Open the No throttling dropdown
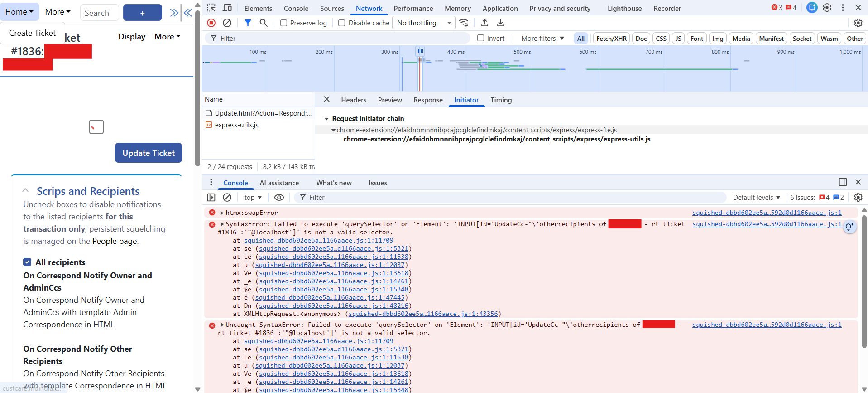 pyautogui.click(x=424, y=23)
